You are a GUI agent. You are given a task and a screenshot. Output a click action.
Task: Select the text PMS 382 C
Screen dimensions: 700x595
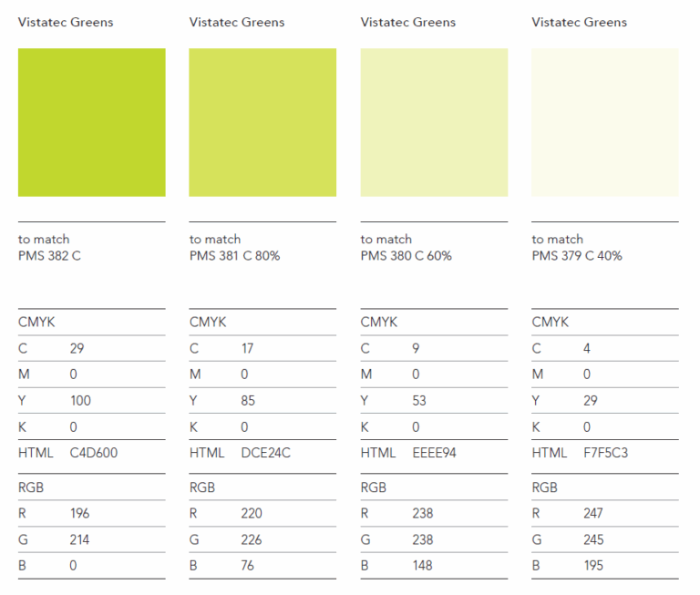[x=49, y=256]
